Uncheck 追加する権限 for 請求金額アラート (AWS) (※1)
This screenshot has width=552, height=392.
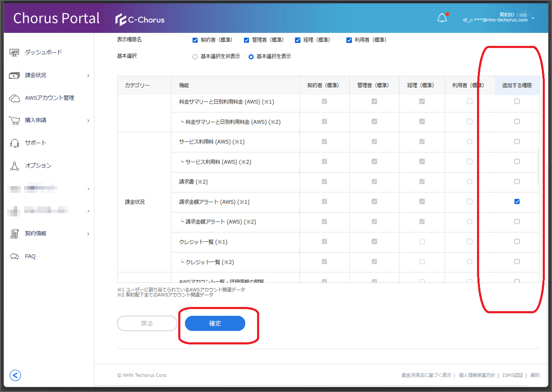(x=517, y=202)
